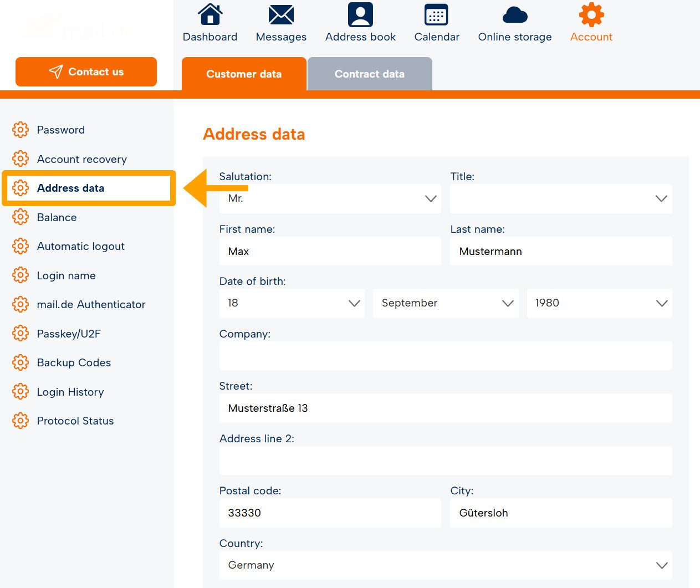The height and width of the screenshot is (588, 700).
Task: Click the gear icon beside mail.de Authenticator
Action: (x=21, y=304)
